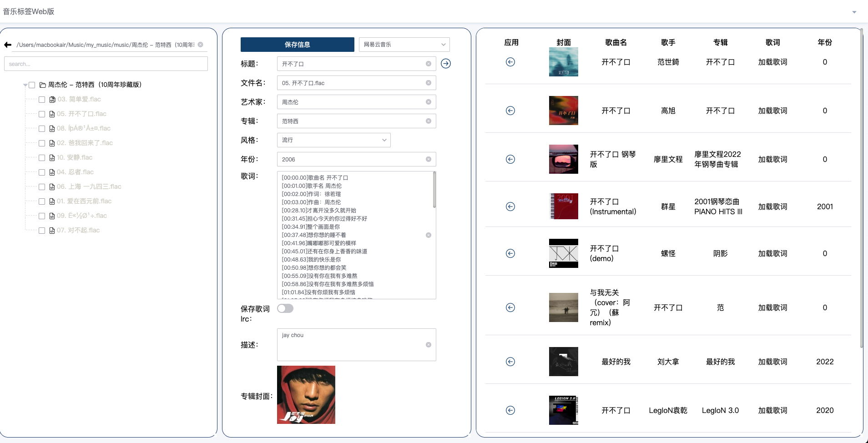Click the folder icon of 周杰伦 – 范特西

(43, 85)
